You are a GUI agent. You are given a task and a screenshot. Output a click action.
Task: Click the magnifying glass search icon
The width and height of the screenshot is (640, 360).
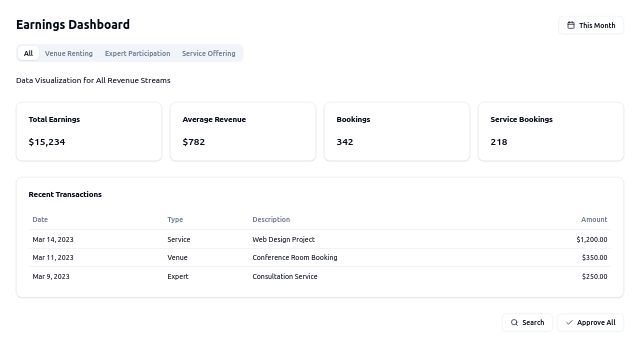click(x=514, y=322)
